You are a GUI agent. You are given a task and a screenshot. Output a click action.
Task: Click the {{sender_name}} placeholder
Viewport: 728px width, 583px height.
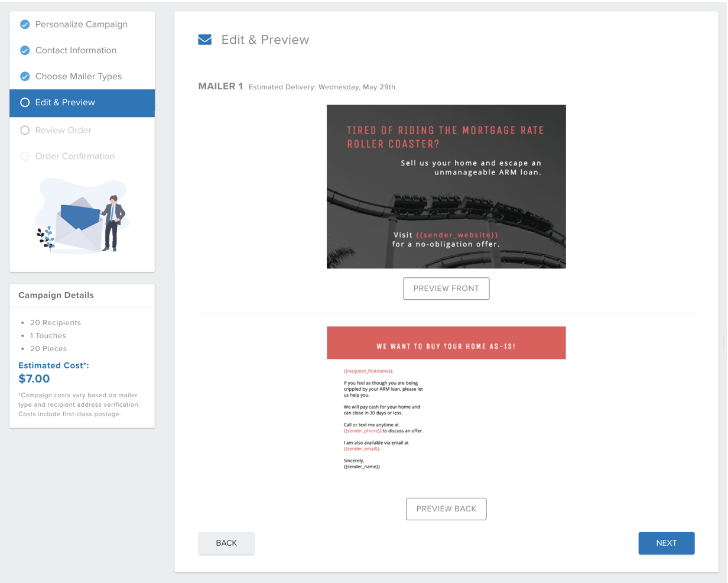tap(362, 467)
